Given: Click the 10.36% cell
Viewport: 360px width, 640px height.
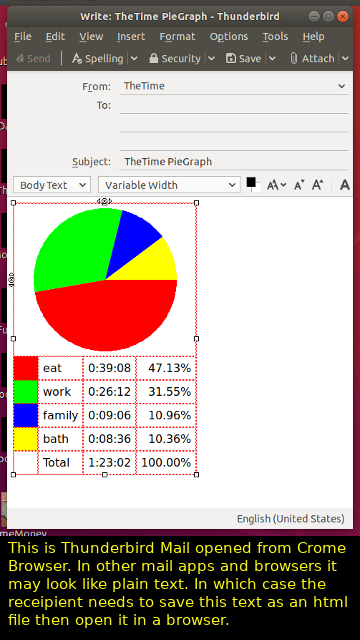Looking at the screenshot, I should click(x=166, y=439).
